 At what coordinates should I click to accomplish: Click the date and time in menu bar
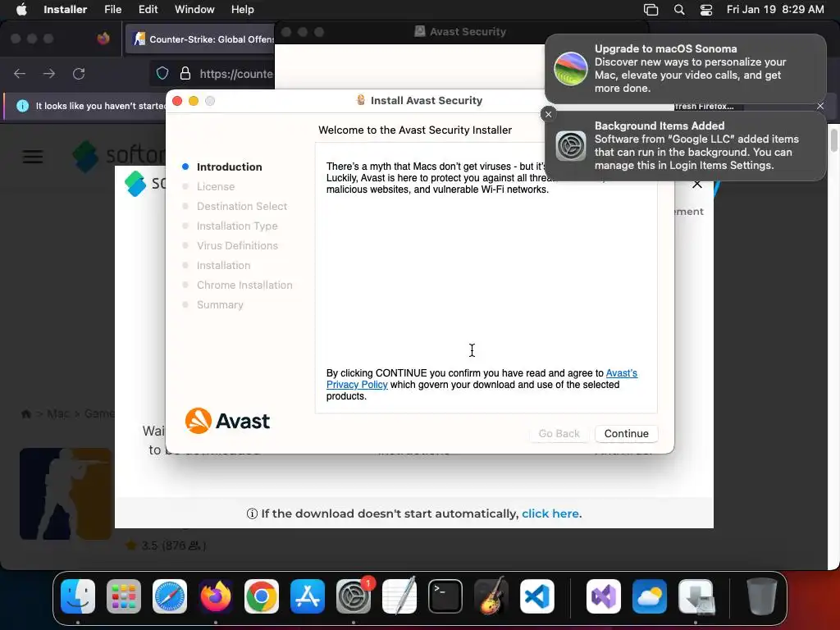tap(775, 10)
